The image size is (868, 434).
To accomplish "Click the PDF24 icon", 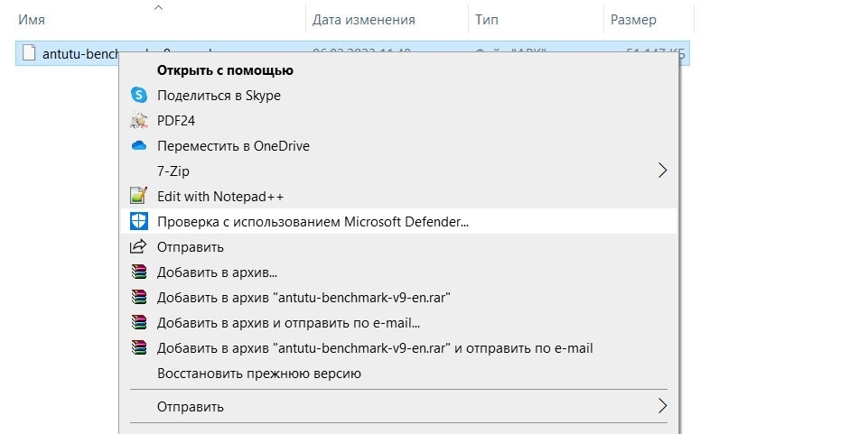I will [138, 120].
